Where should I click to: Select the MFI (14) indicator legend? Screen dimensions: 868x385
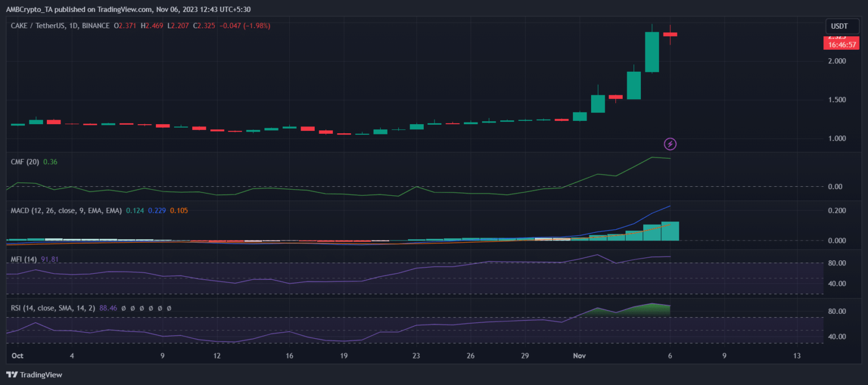pos(24,259)
